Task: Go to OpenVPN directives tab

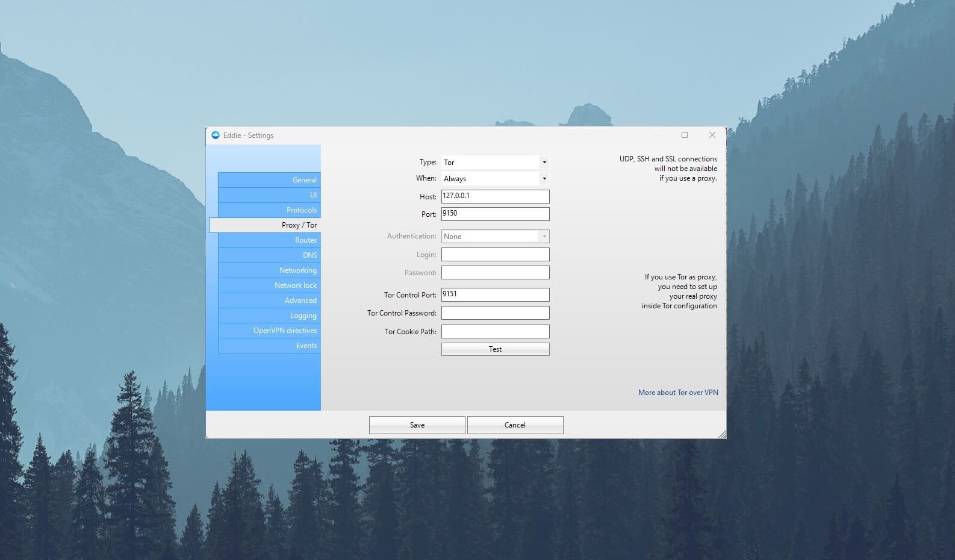Action: (x=269, y=331)
